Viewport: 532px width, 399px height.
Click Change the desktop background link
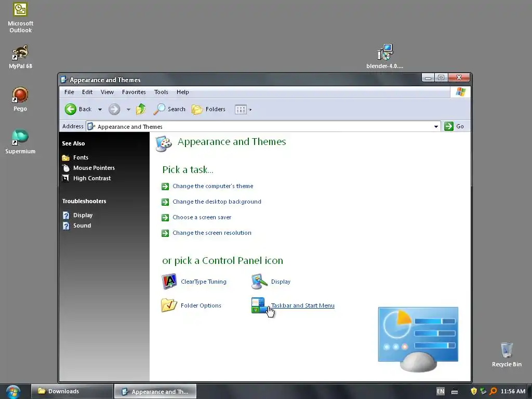(x=217, y=202)
